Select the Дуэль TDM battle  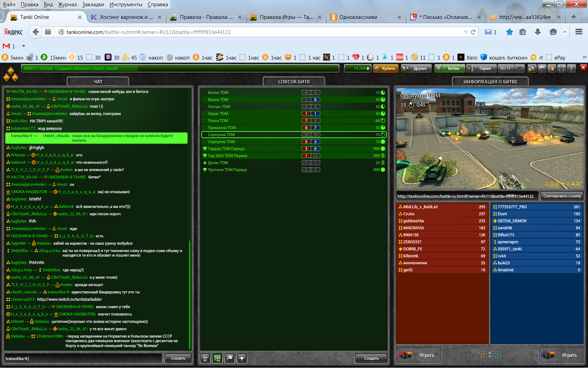coord(294,163)
